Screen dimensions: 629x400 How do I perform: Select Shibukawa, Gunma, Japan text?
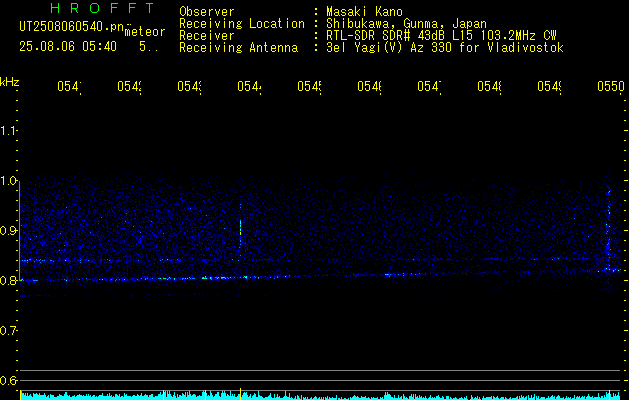406,24
